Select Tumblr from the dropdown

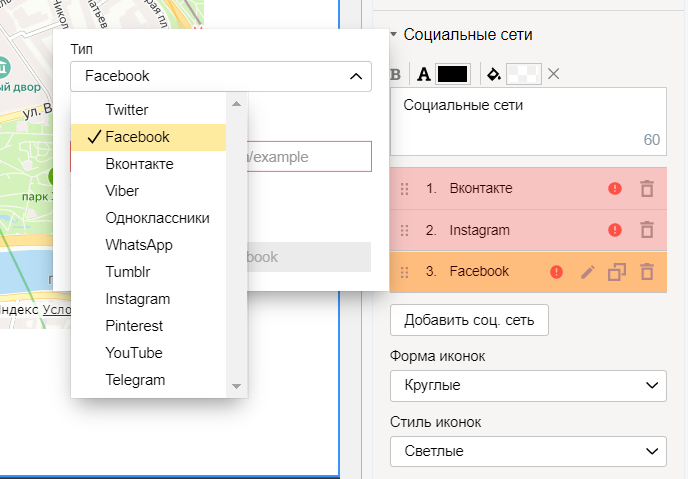click(148, 272)
